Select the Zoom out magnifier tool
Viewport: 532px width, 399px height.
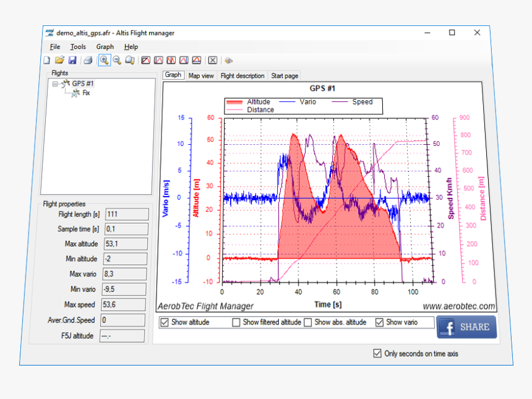(117, 60)
